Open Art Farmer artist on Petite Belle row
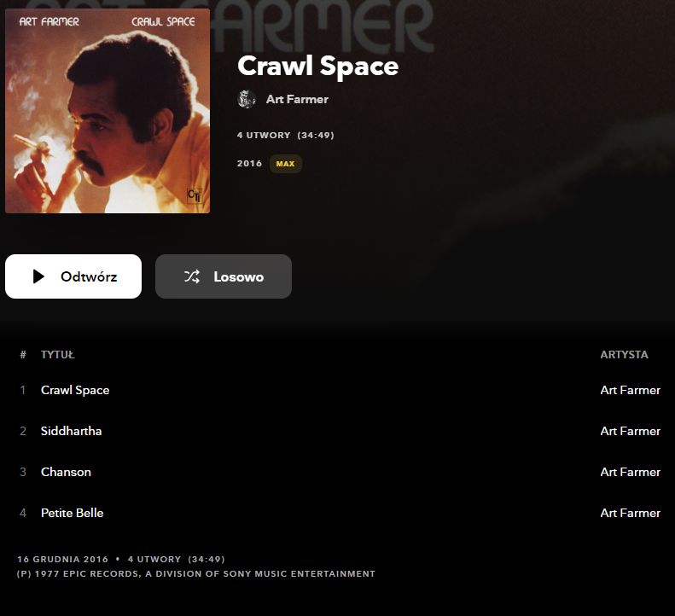 631,513
